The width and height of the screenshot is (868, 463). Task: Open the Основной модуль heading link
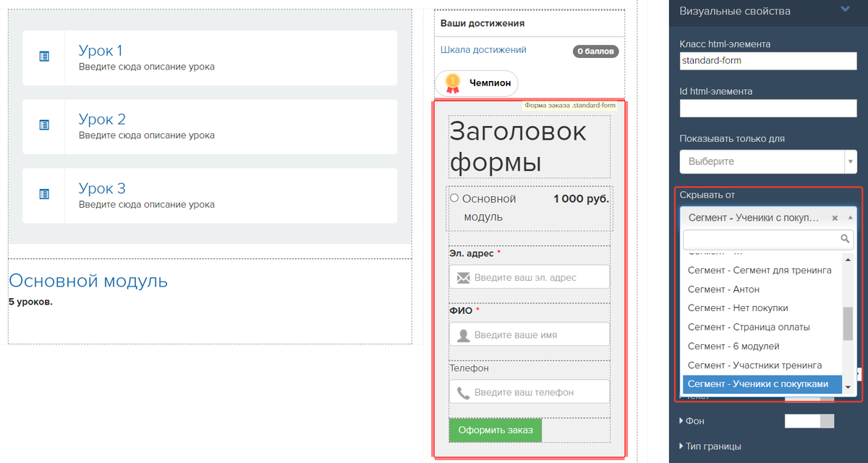(x=88, y=281)
